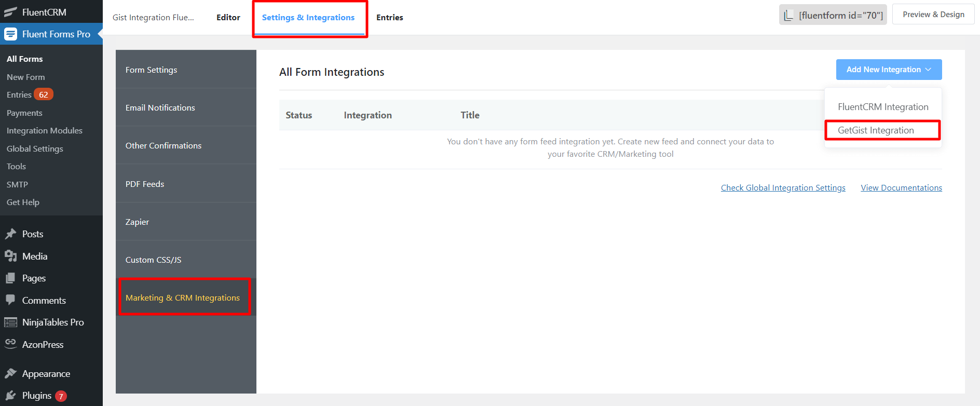Open Check Global Integration Settings link
The height and width of the screenshot is (406, 980).
[x=783, y=188]
